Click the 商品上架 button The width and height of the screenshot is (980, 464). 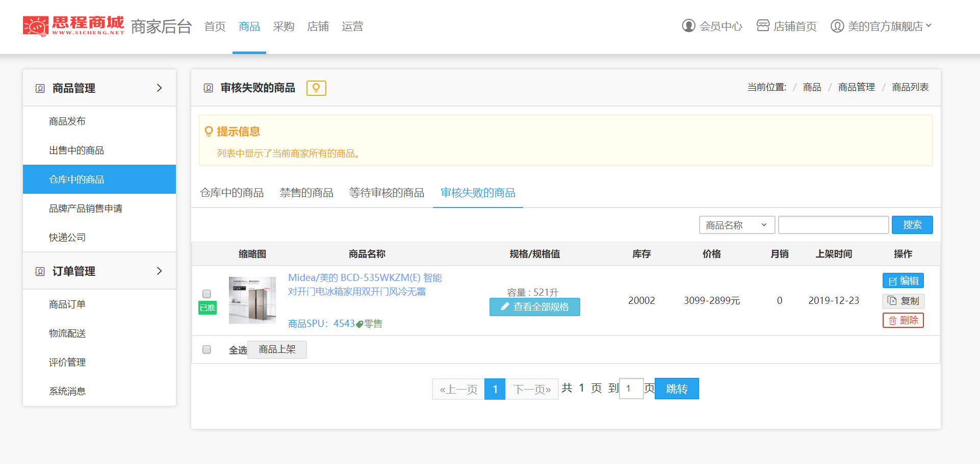click(x=277, y=349)
